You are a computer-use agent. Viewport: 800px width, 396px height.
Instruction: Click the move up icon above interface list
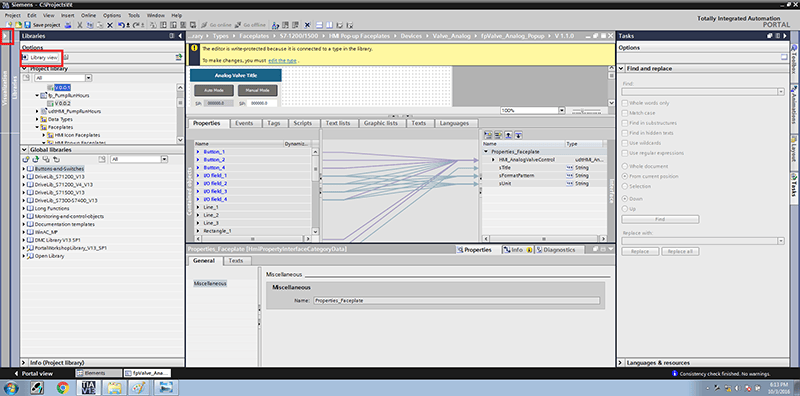(x=508, y=135)
